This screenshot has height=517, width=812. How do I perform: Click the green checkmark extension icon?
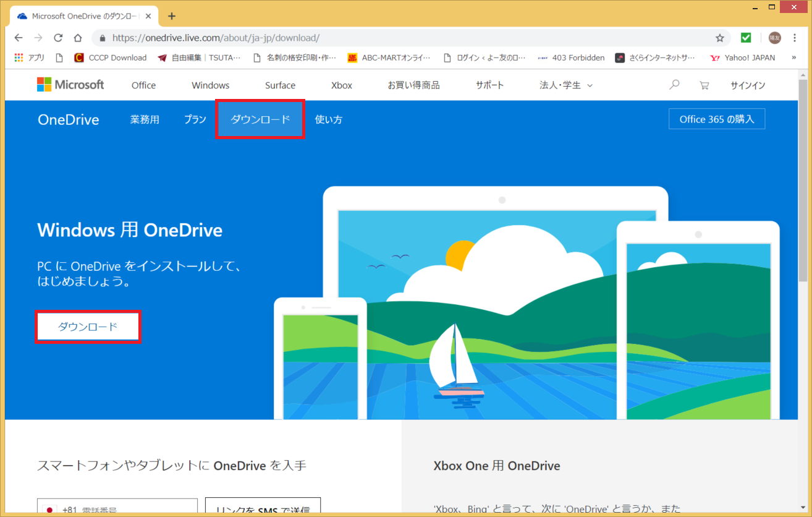746,38
